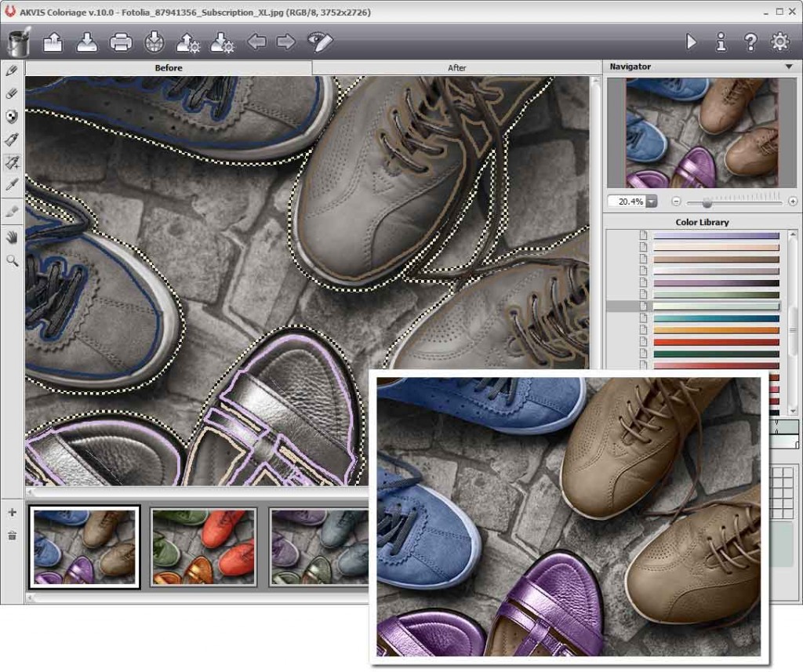803x672 pixels.
Task: Open the zoom percentage dropdown
Action: pos(652,202)
